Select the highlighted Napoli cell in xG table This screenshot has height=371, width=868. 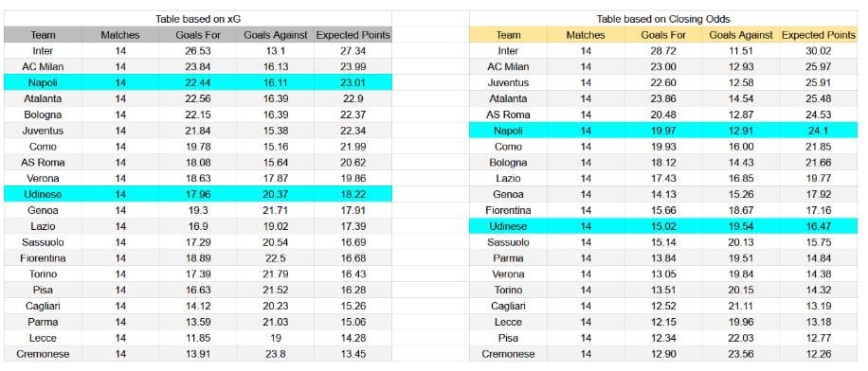(44, 83)
